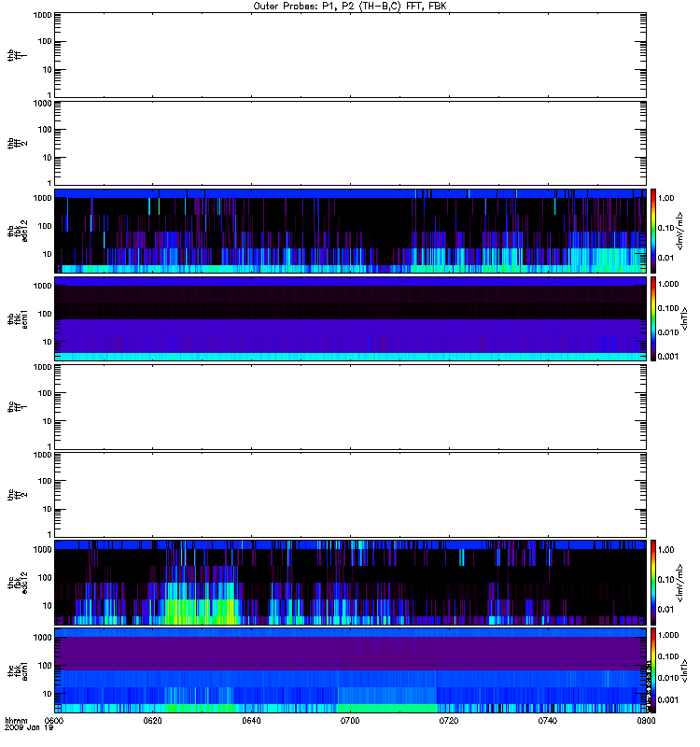Click the "0620" time axis label
700x747 pixels.
coord(153,721)
